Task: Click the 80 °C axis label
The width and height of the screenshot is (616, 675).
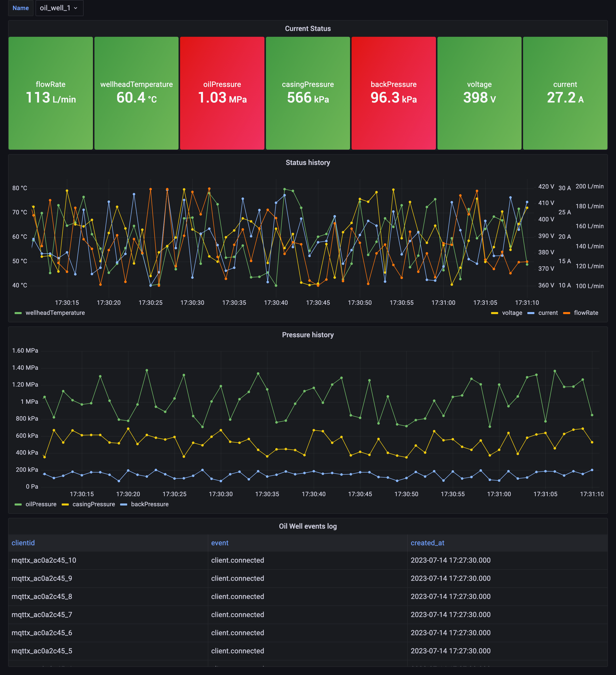Action: coord(20,188)
